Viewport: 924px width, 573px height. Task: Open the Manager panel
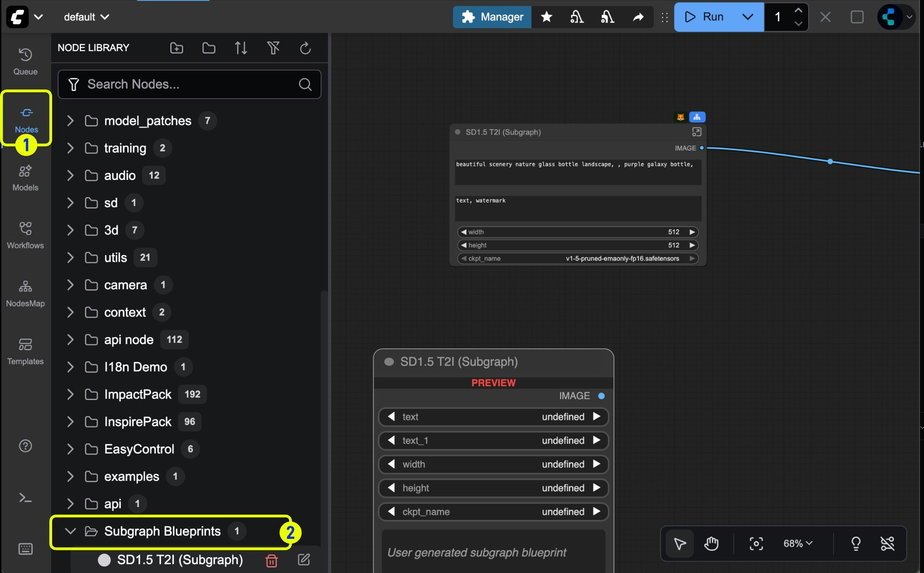click(x=491, y=17)
